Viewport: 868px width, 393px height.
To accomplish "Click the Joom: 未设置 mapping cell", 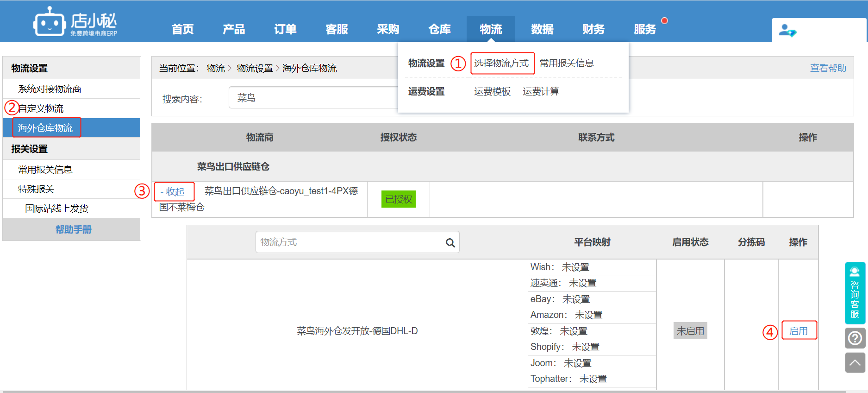I will click(592, 363).
